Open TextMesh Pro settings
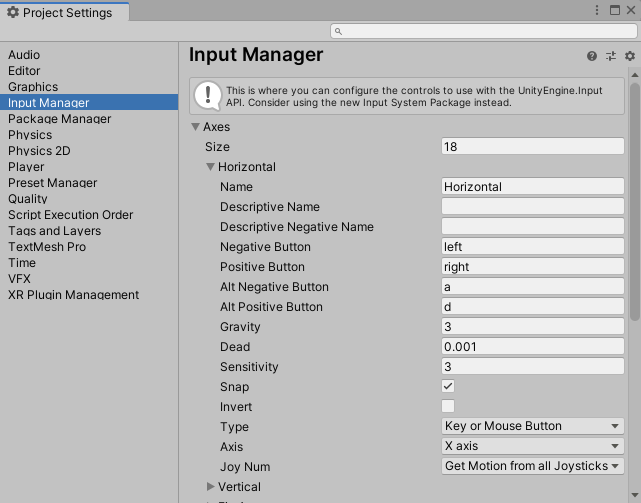The width and height of the screenshot is (641, 503). [89, 247]
